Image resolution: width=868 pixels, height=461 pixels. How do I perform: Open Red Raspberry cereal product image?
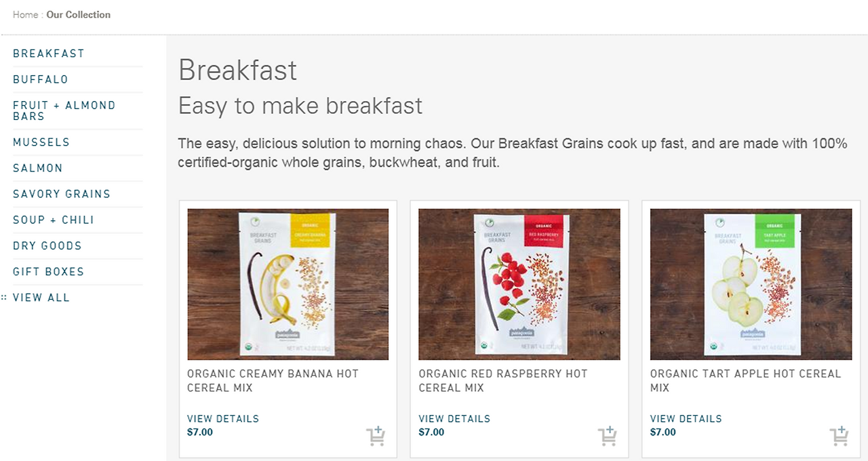pos(519,284)
